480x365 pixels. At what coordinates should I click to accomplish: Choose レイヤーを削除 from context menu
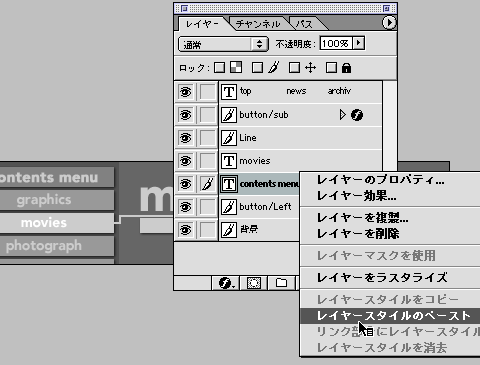click(x=390, y=234)
